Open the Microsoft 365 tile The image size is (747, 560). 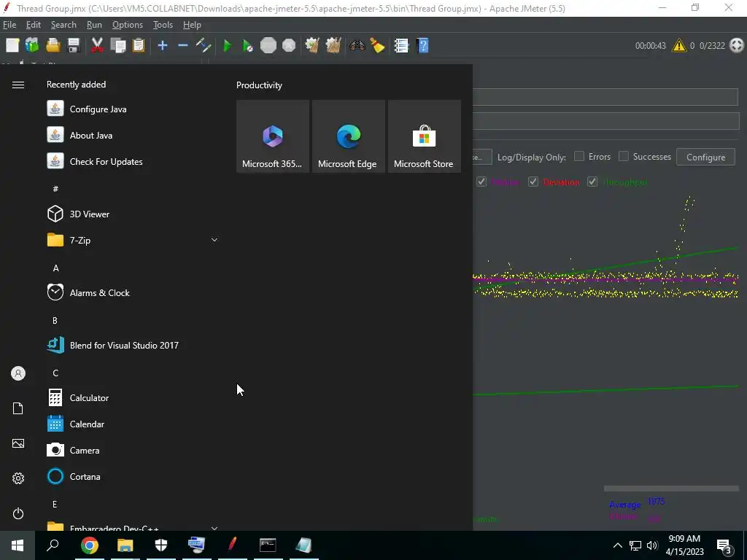273,136
